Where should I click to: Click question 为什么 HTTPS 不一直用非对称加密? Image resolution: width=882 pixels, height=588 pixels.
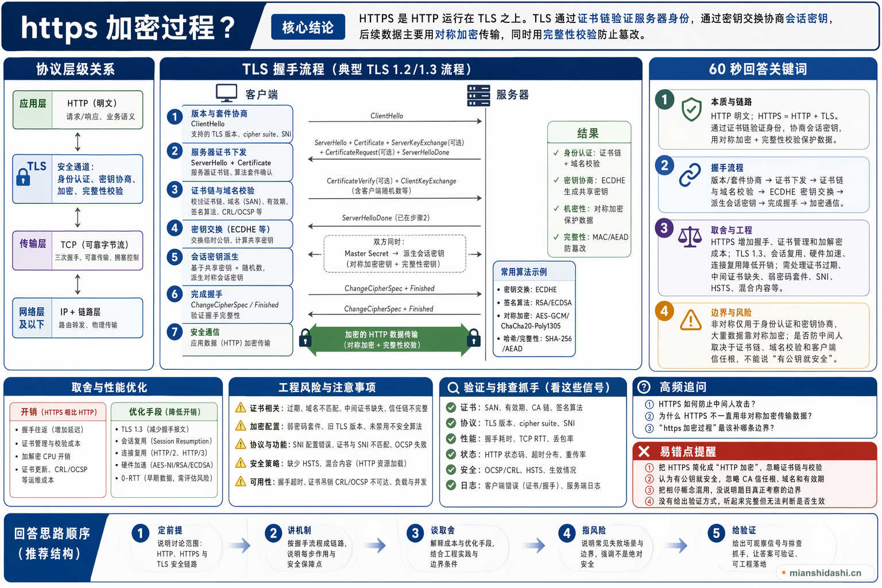click(735, 416)
